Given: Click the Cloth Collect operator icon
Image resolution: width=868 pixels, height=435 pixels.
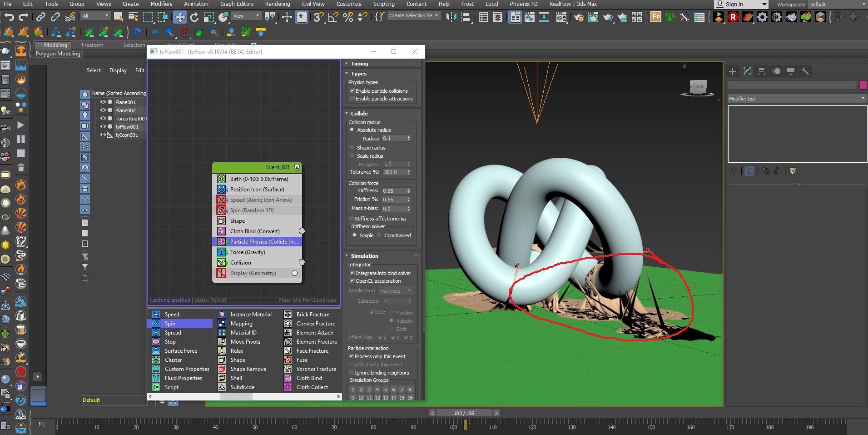Looking at the screenshot, I should tap(288, 387).
